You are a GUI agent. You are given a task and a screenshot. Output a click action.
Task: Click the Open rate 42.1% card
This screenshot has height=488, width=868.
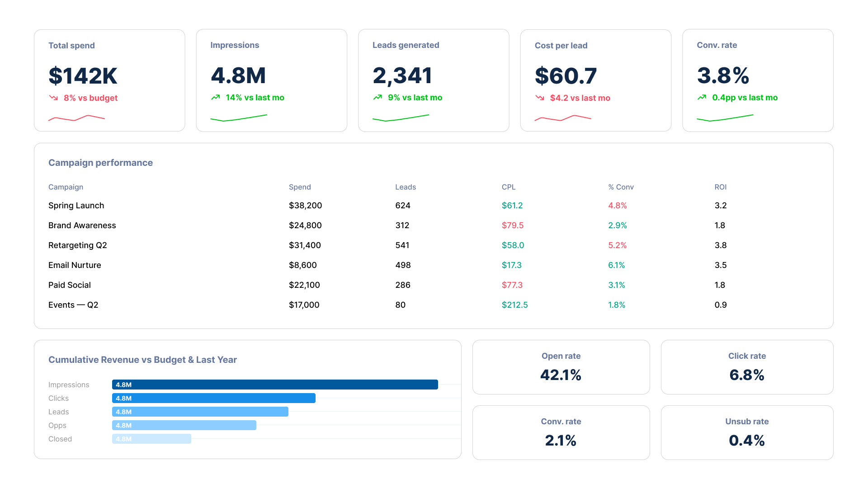pyautogui.click(x=561, y=367)
